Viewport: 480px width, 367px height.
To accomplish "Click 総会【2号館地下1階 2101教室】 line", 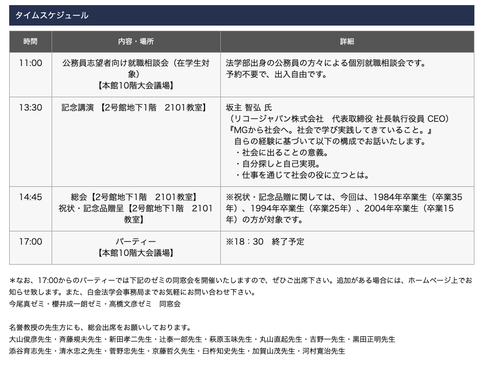I will (x=134, y=197).
